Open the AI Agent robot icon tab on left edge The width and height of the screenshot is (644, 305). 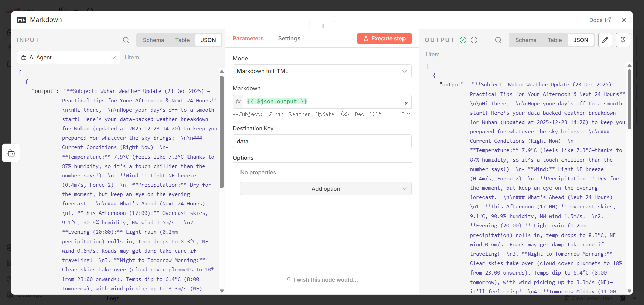point(11,153)
